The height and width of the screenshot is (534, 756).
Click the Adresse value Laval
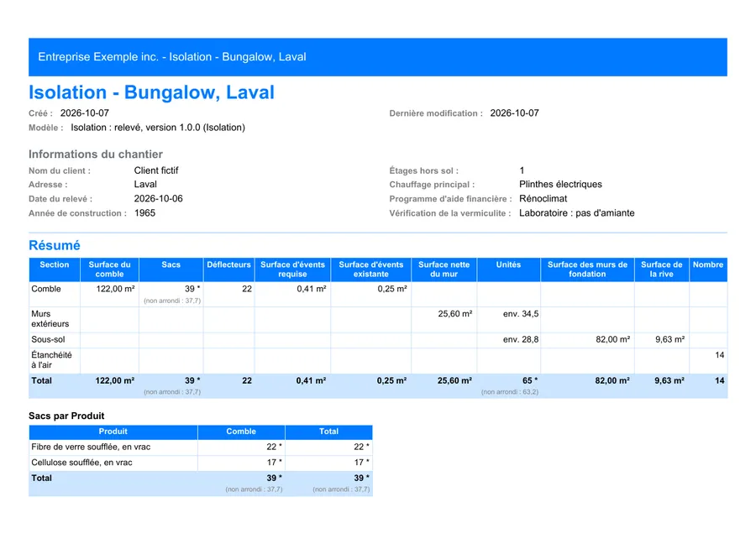pos(145,185)
